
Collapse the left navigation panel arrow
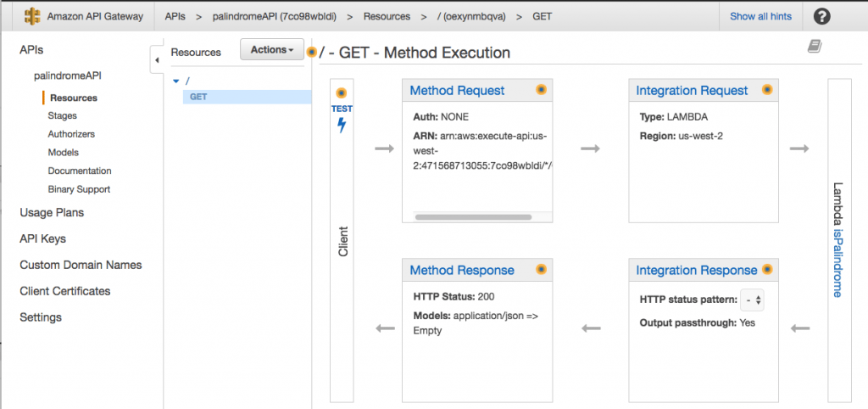pyautogui.click(x=157, y=60)
